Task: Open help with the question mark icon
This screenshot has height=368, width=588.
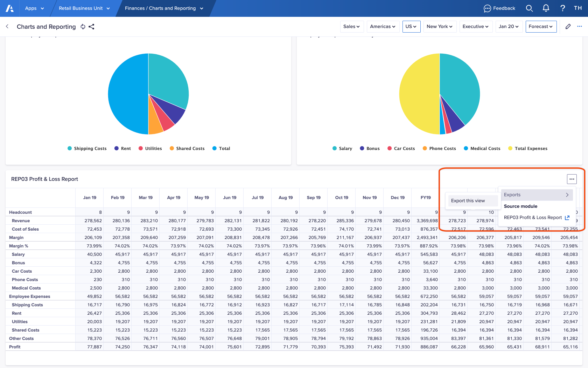Action: [x=562, y=8]
